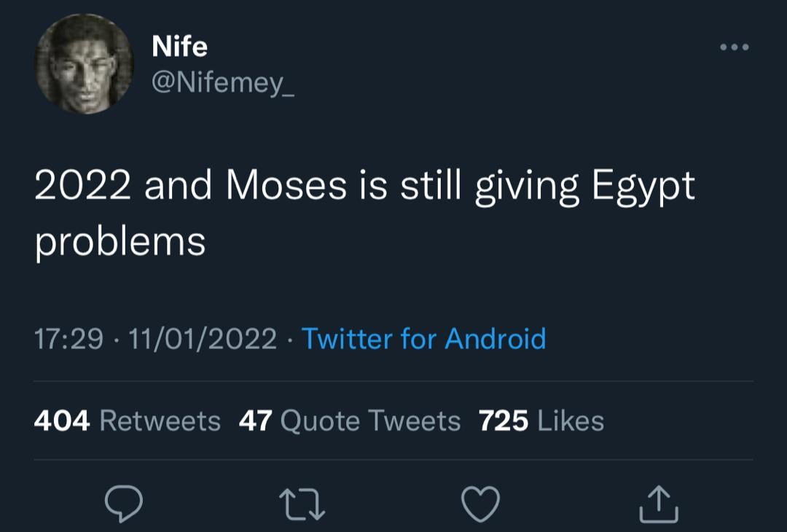This screenshot has width=787, height=532.
Task: Like the tweet with the heart icon
Action: coord(480,504)
